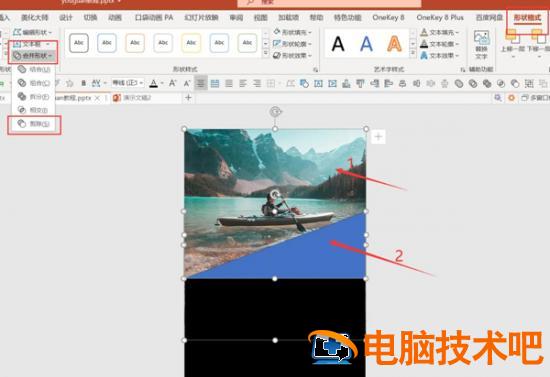The width and height of the screenshot is (550, 377).
Task: Open the 文本填充 Text Fill dropdown
Action: pos(440,32)
